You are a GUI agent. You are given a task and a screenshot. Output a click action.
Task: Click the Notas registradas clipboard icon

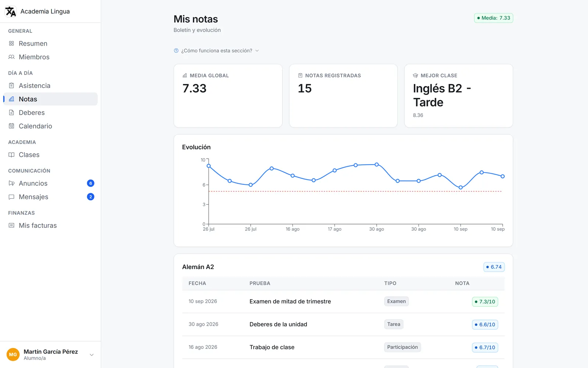(x=300, y=75)
